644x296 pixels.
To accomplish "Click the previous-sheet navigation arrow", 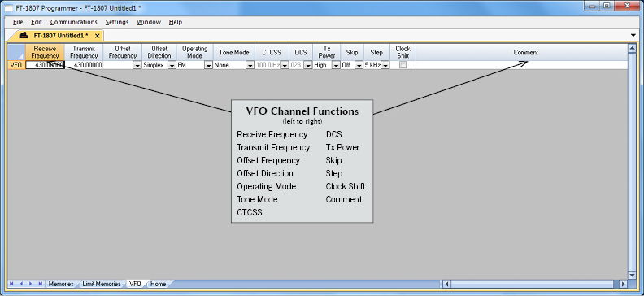I will [x=20, y=284].
